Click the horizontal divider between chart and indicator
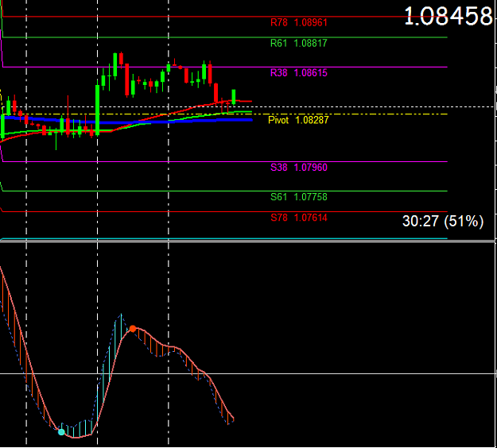497x448 pixels. [247, 241]
